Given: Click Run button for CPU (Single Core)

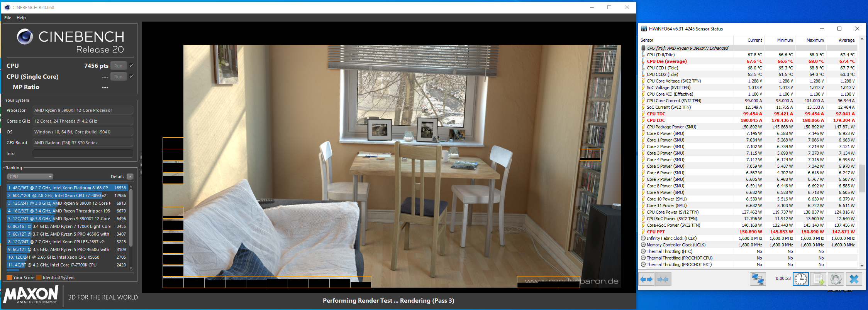Looking at the screenshot, I should 119,77.
